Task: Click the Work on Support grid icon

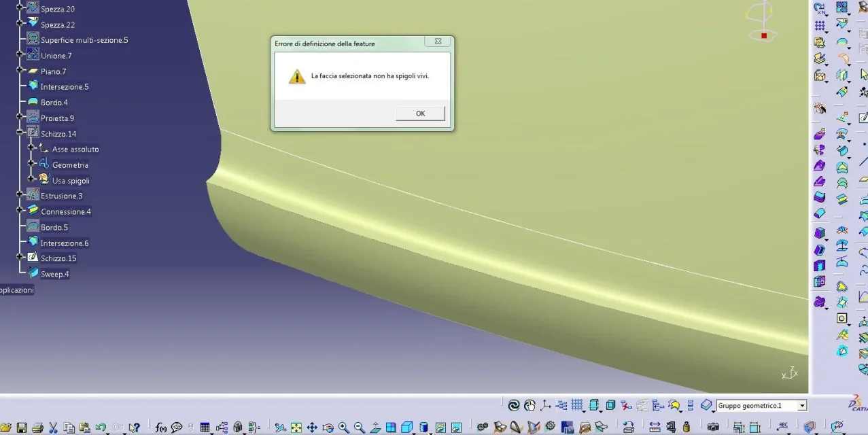Action: click(578, 406)
